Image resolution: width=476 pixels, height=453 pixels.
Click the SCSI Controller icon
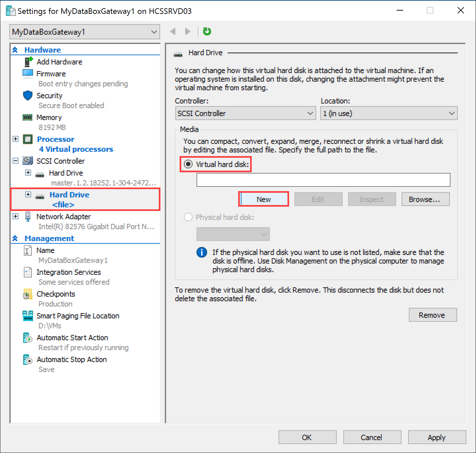pos(28,161)
